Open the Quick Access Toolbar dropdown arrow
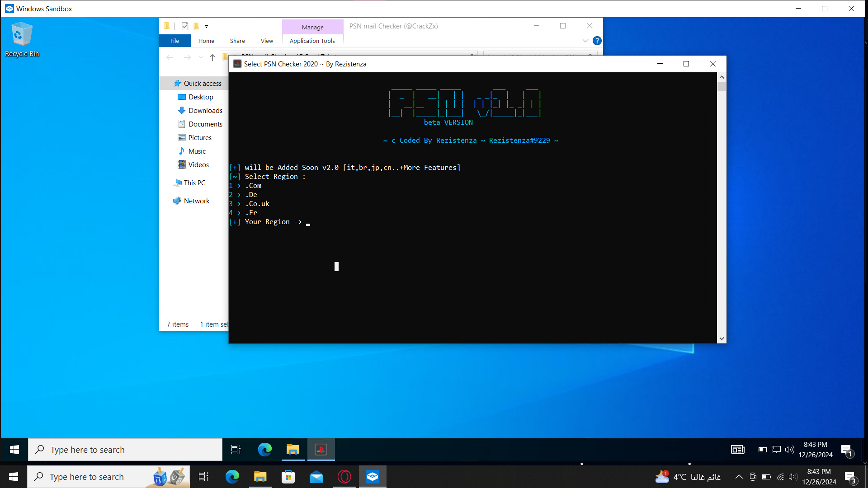 (206, 27)
